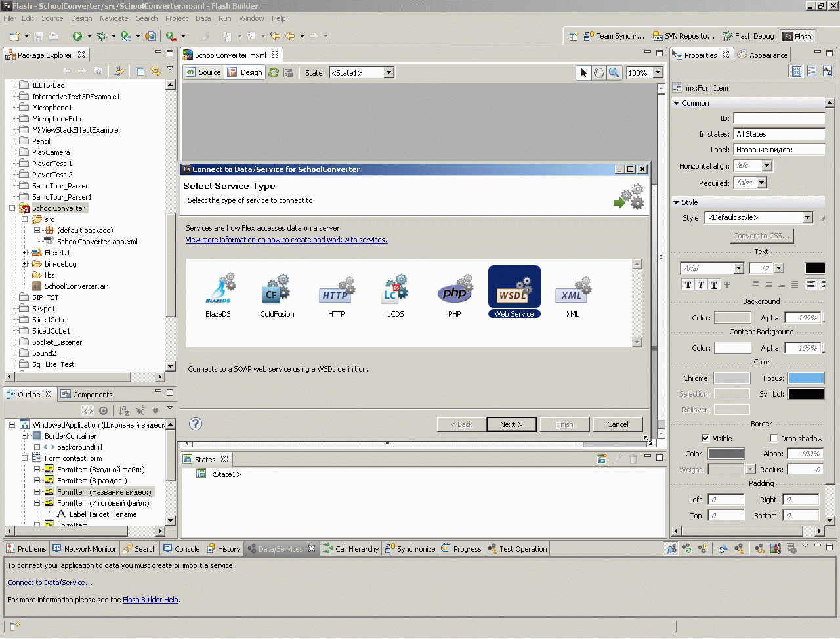840x639 pixels.
Task: Choose the PHP service icon
Action: [x=455, y=290]
